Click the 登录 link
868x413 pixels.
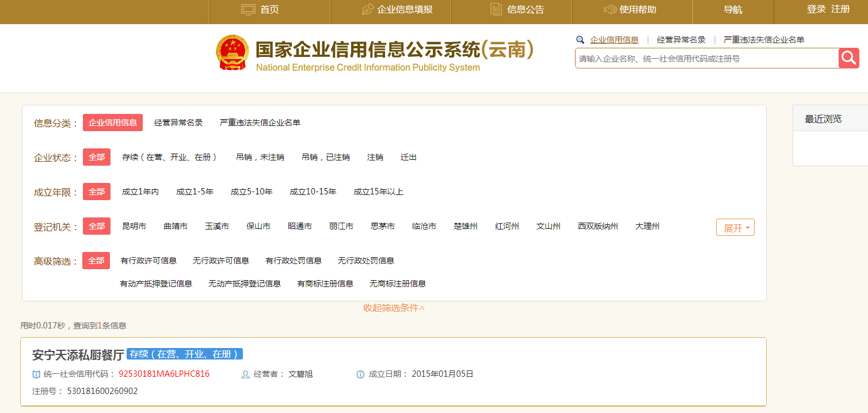pyautogui.click(x=816, y=9)
